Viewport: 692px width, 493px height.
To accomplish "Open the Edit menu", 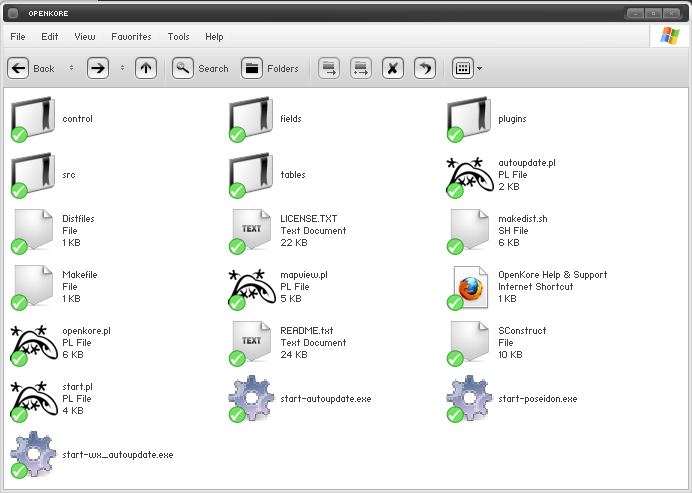I will click(x=49, y=37).
